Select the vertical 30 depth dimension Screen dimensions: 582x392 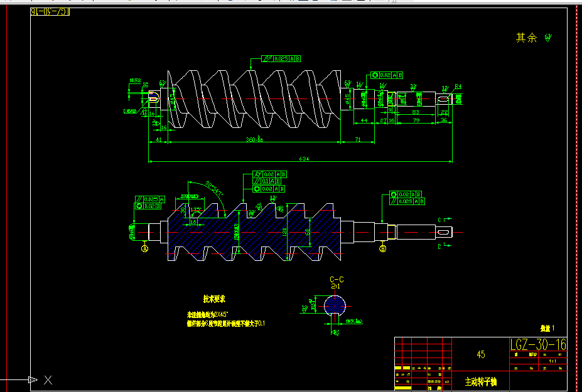coord(183,210)
